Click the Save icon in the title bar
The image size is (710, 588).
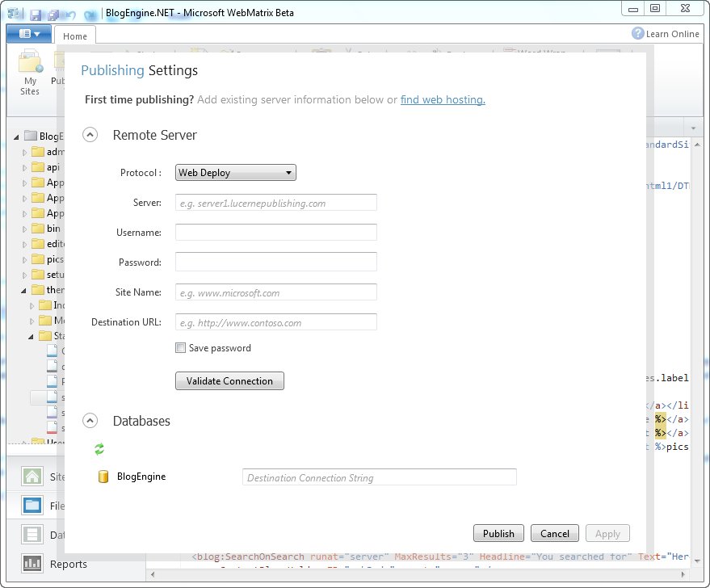point(36,15)
